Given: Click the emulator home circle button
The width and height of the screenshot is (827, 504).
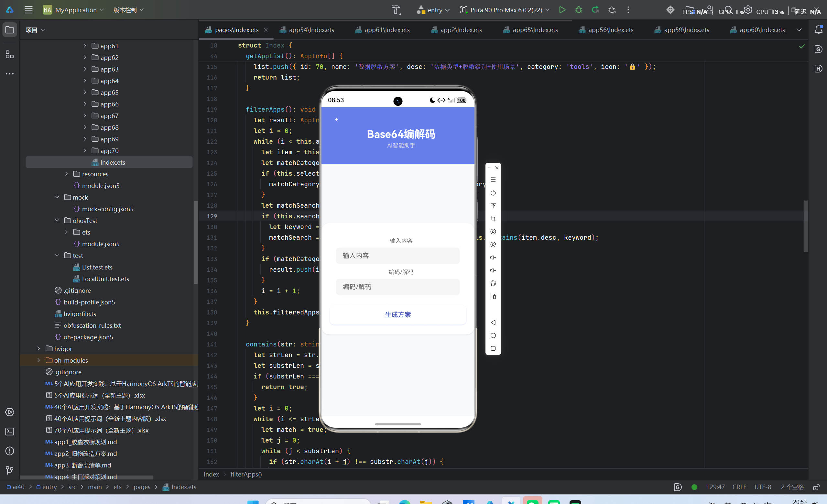Looking at the screenshot, I should click(x=493, y=336).
